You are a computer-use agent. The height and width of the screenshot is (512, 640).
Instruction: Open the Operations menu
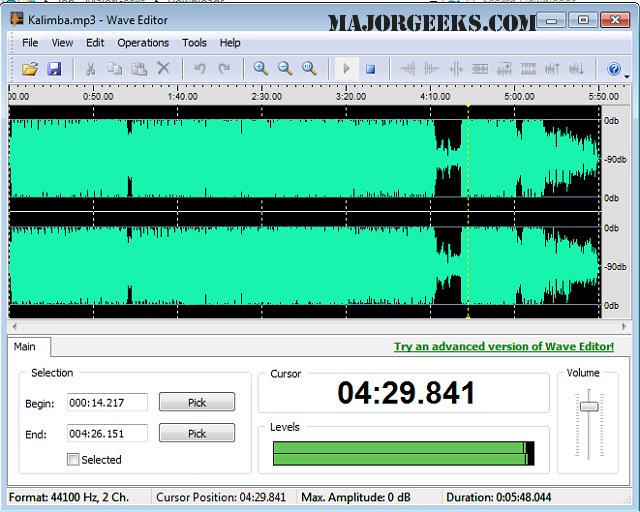pyautogui.click(x=143, y=43)
